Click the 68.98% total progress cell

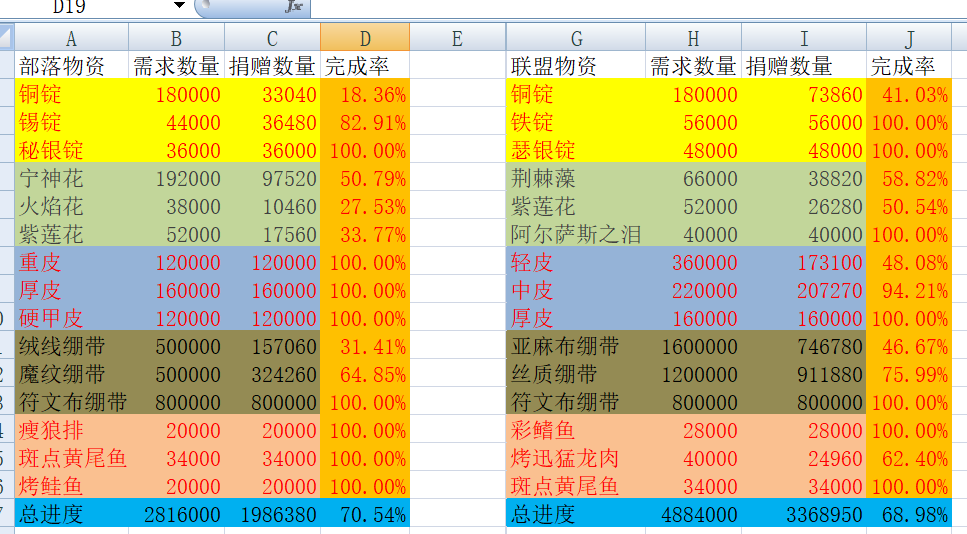pyautogui.click(x=909, y=515)
